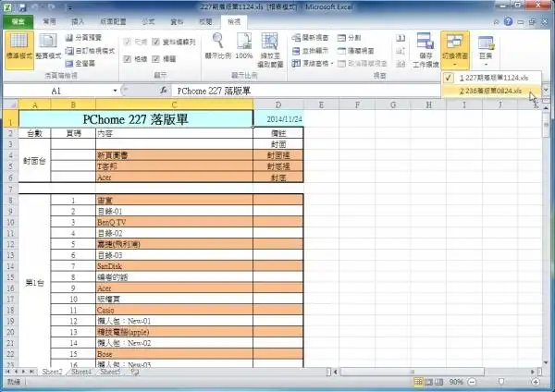The image size is (555, 392).
Task: Switch to 插入 Insert ribbon tab
Action: [78, 22]
